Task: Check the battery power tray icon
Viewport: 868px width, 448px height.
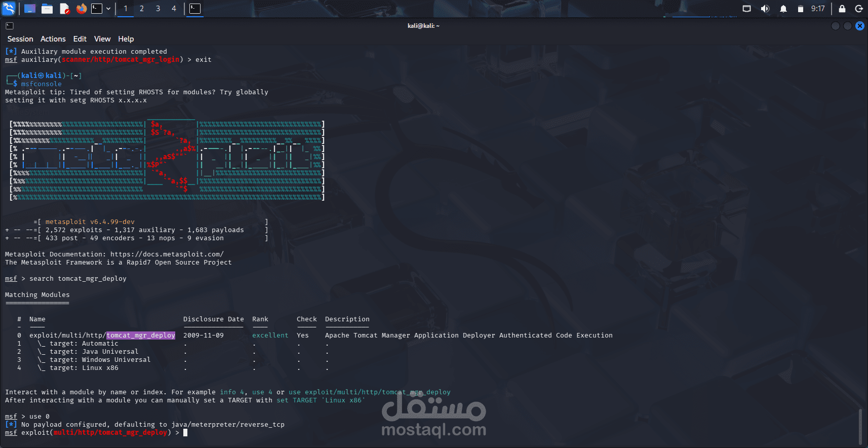Action: pyautogui.click(x=800, y=9)
